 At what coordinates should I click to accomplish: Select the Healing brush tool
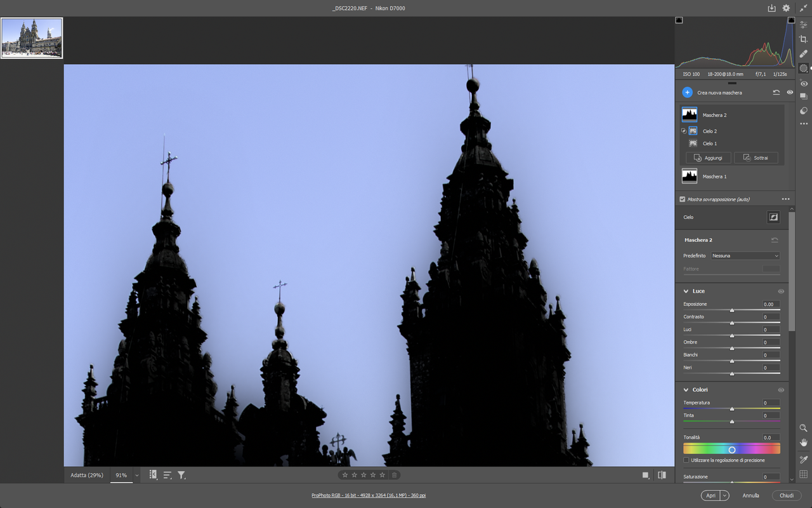(x=803, y=54)
